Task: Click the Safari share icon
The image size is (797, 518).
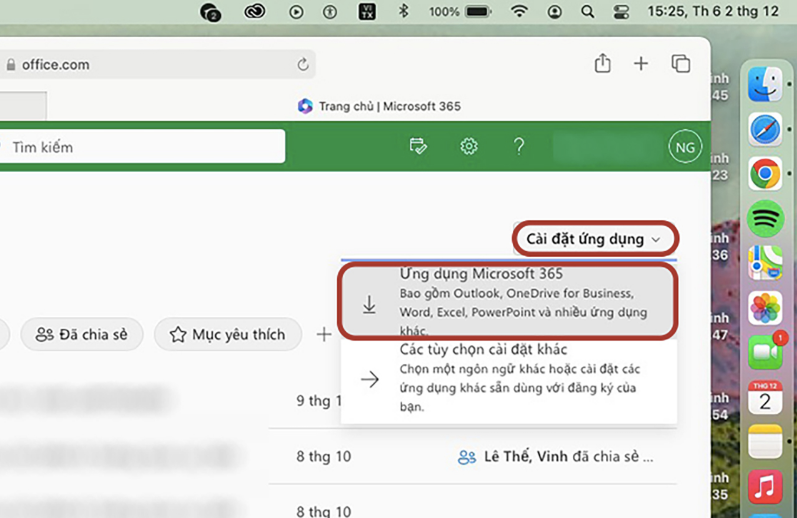Action: coord(602,64)
